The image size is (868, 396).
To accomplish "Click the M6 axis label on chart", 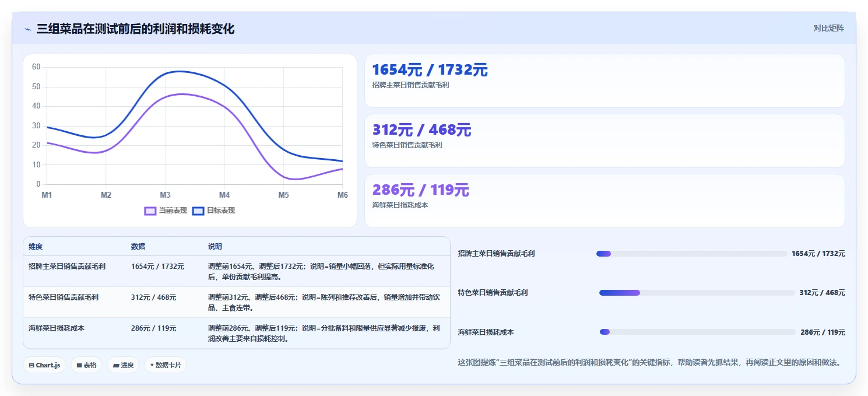I will [x=343, y=195].
